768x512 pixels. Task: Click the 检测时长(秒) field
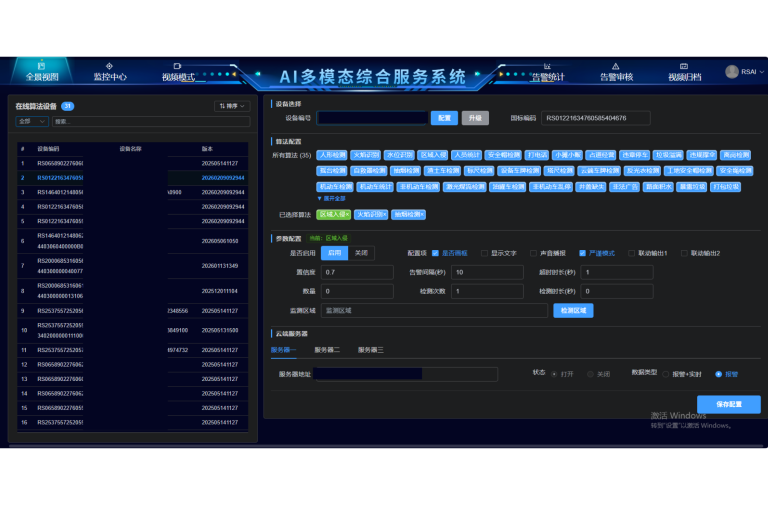pos(617,292)
